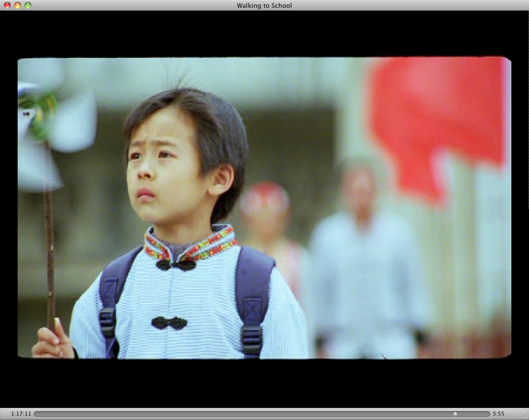Image resolution: width=529 pixels, height=420 pixels.
Task: Seek to the middle of the timeline track
Action: [x=262, y=414]
